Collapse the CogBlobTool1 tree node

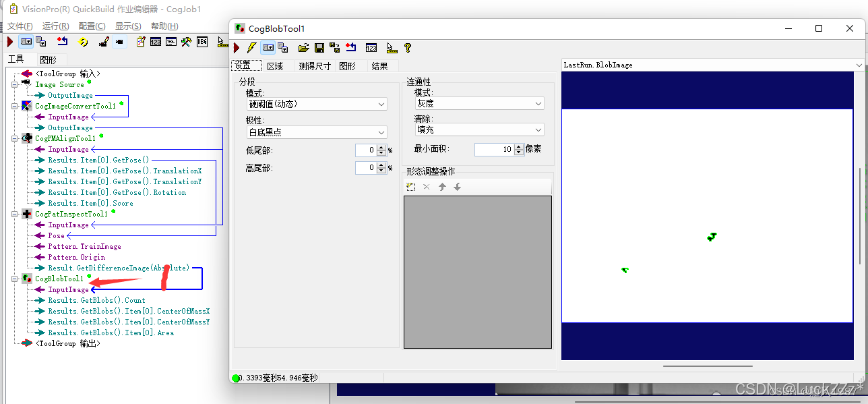click(15, 279)
